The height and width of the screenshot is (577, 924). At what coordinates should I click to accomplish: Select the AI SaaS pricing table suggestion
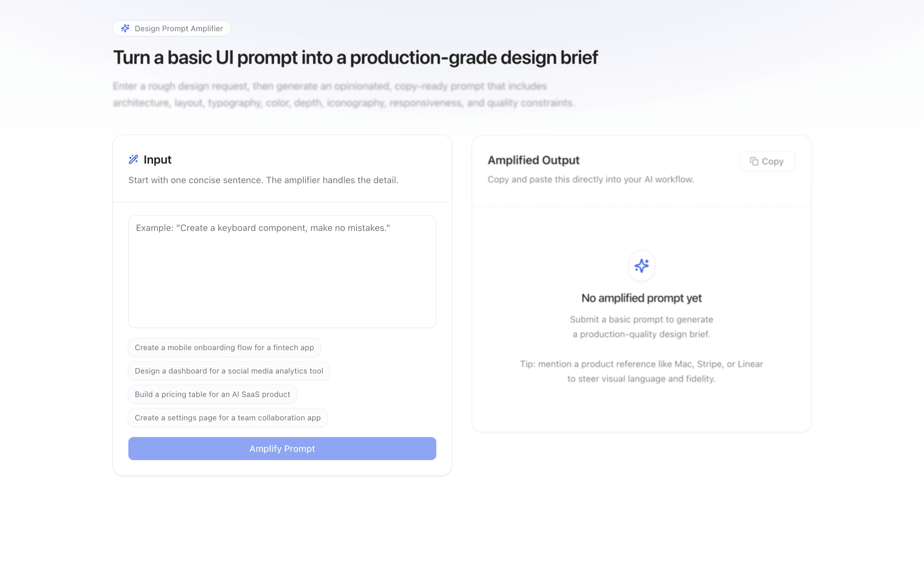point(212,394)
